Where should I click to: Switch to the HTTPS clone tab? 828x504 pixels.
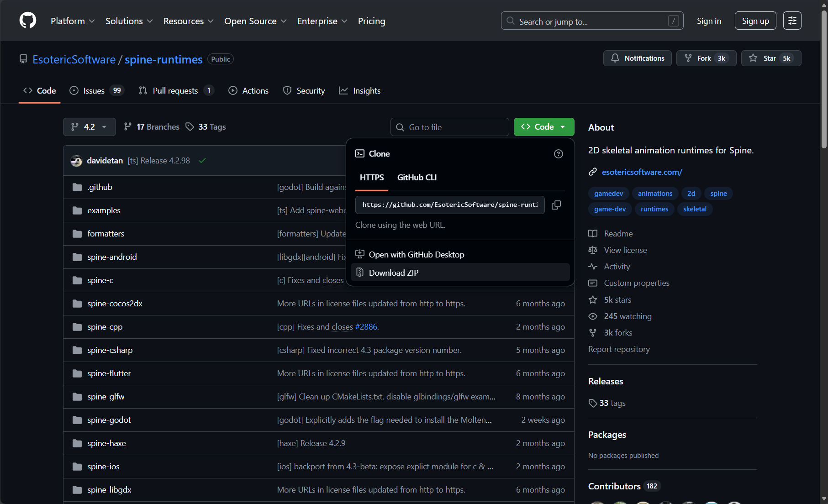coord(372,178)
